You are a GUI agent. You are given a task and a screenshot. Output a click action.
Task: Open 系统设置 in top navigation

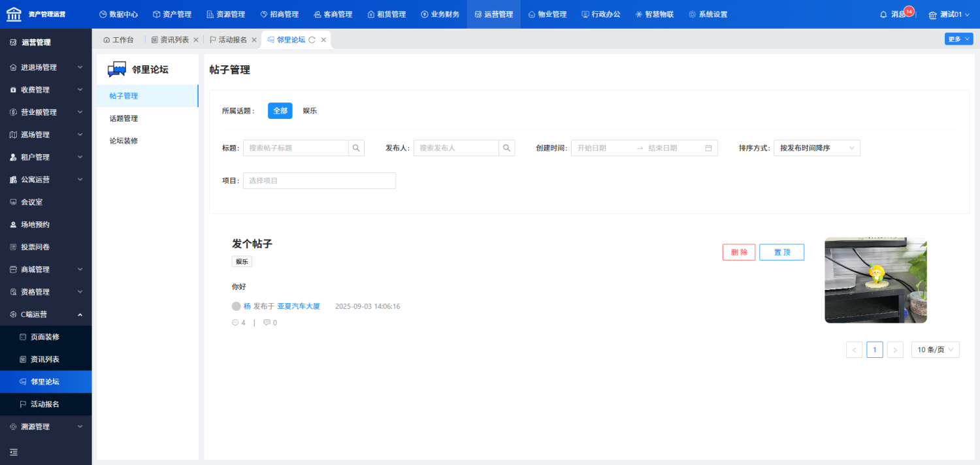(708, 14)
